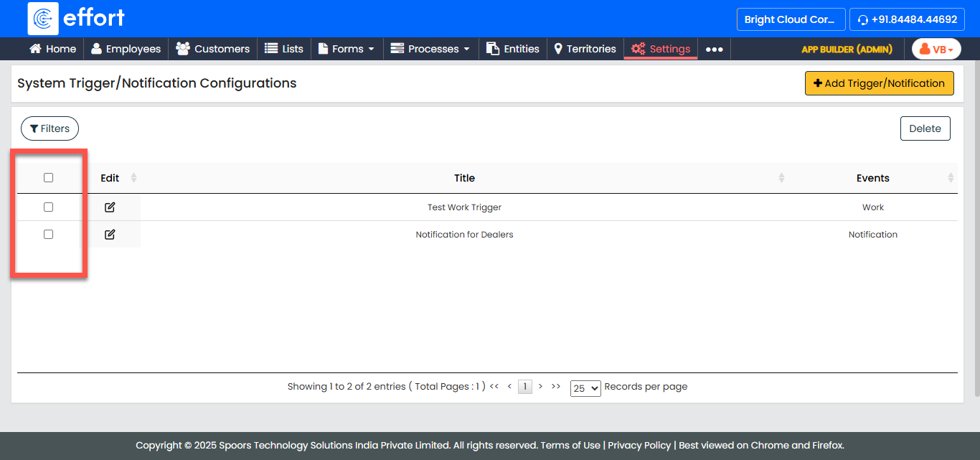The image size is (980, 460).
Task: Check the Notification for Dealers row
Action: pyautogui.click(x=49, y=235)
